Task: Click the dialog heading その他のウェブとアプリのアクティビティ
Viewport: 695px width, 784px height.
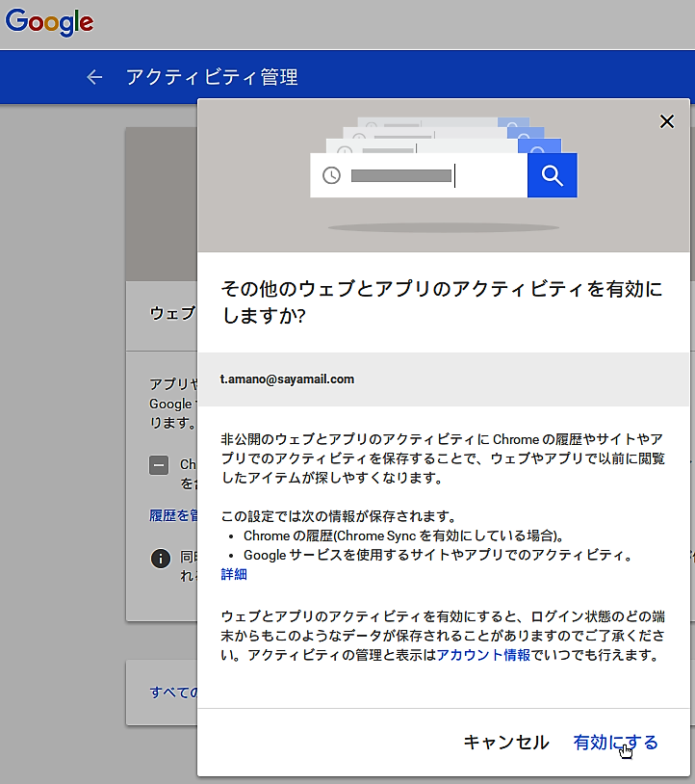Action: tap(441, 301)
